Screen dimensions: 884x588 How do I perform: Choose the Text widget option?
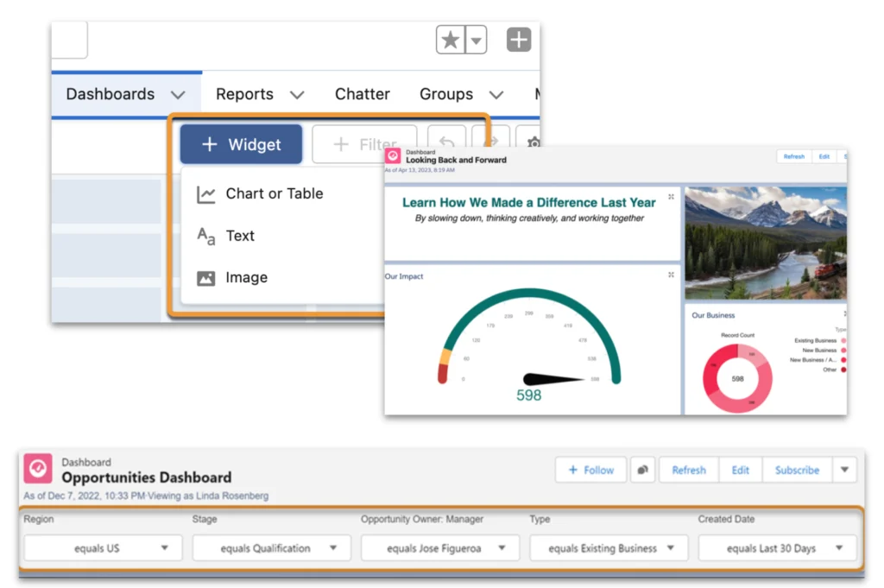point(240,236)
